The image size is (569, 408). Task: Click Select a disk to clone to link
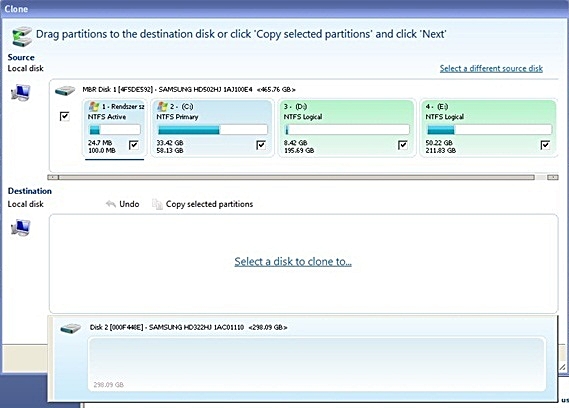tap(293, 261)
